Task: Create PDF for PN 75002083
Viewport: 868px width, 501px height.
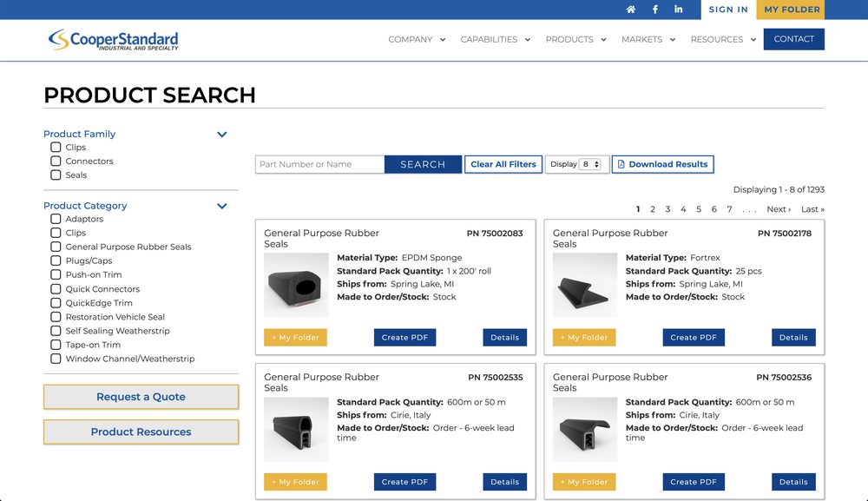Action: (404, 338)
